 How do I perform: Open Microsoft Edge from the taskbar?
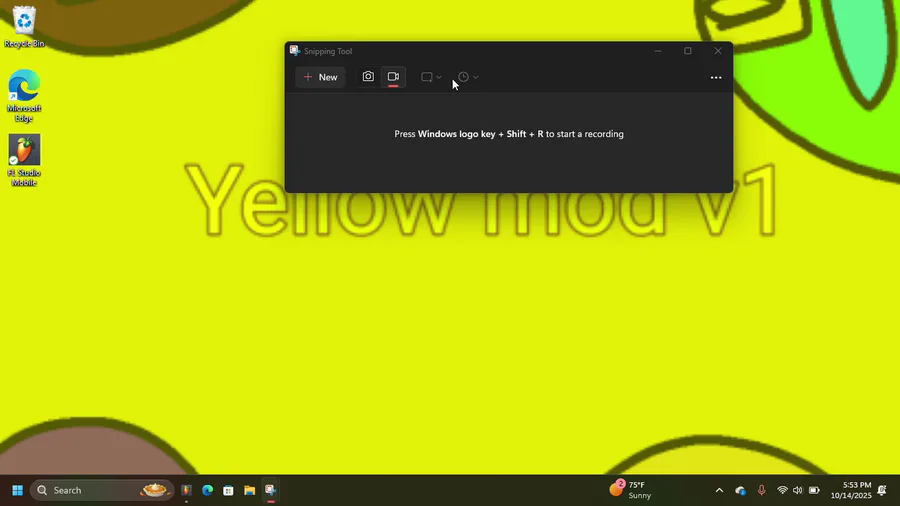tap(207, 491)
